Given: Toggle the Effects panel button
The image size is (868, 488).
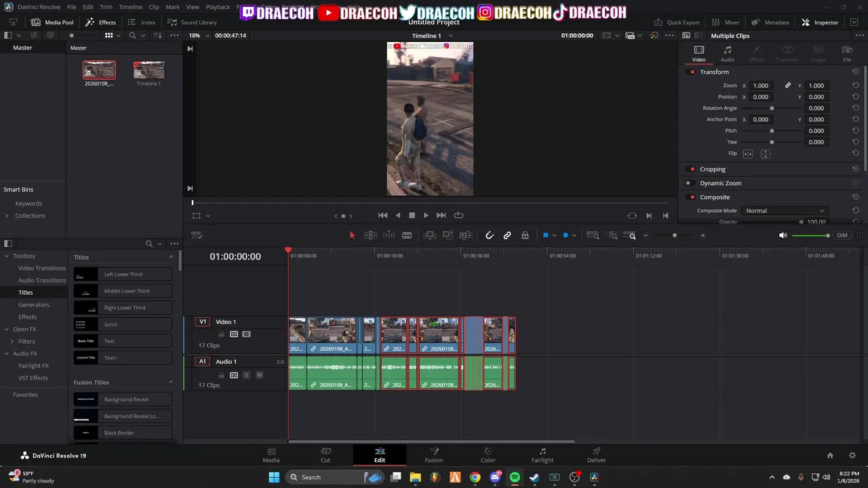Looking at the screenshot, I should (x=100, y=22).
